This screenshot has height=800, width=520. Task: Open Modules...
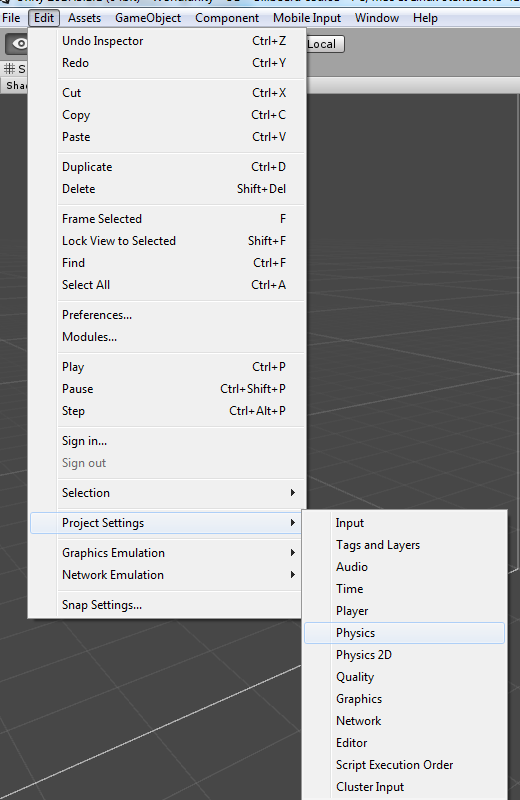[168, 337]
